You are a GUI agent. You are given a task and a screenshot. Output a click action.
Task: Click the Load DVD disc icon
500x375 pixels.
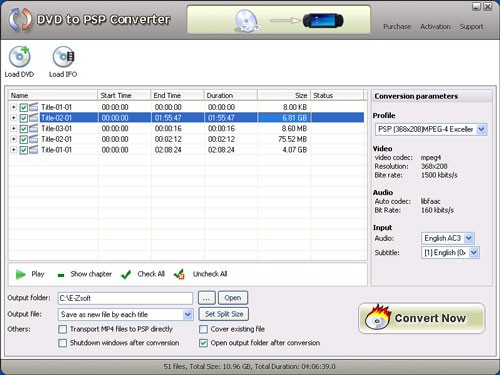19,57
